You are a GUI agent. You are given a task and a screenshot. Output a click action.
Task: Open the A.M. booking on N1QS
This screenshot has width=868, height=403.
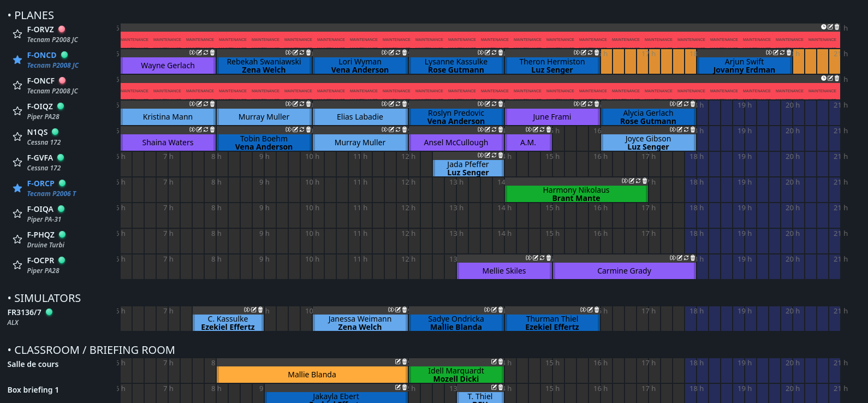(528, 143)
